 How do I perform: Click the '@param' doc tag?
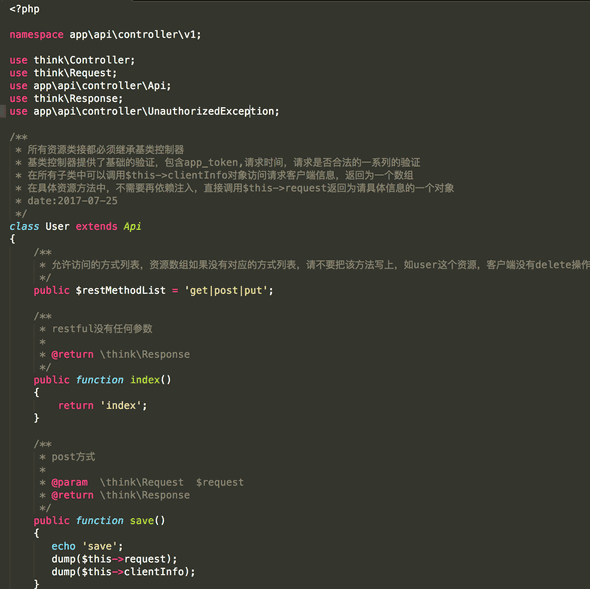pyautogui.click(x=69, y=482)
